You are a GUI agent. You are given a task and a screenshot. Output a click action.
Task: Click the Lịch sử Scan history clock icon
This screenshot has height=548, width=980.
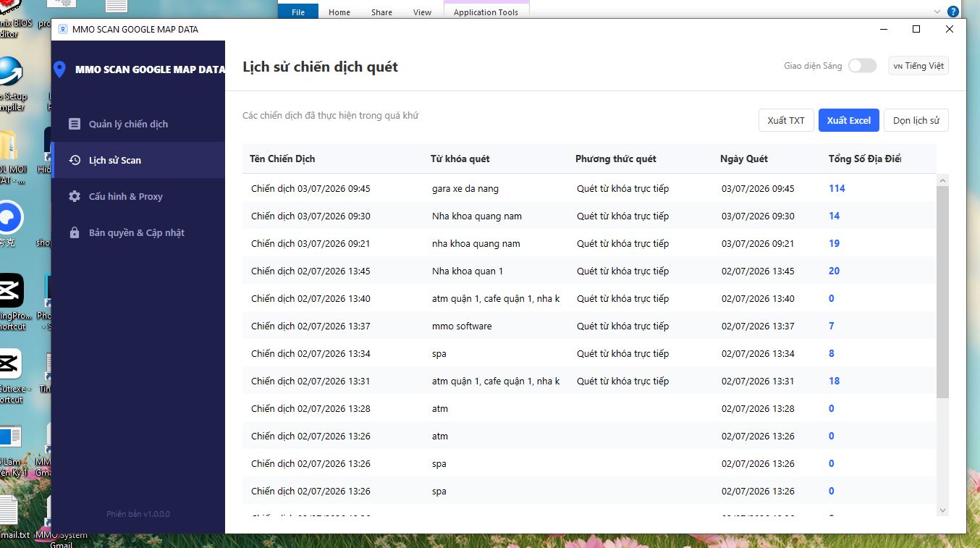75,160
